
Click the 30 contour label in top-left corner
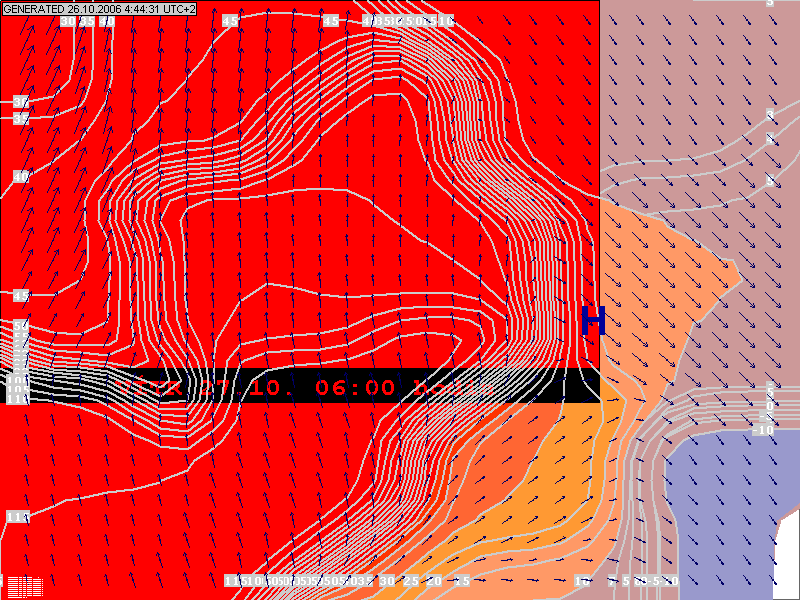(67, 21)
